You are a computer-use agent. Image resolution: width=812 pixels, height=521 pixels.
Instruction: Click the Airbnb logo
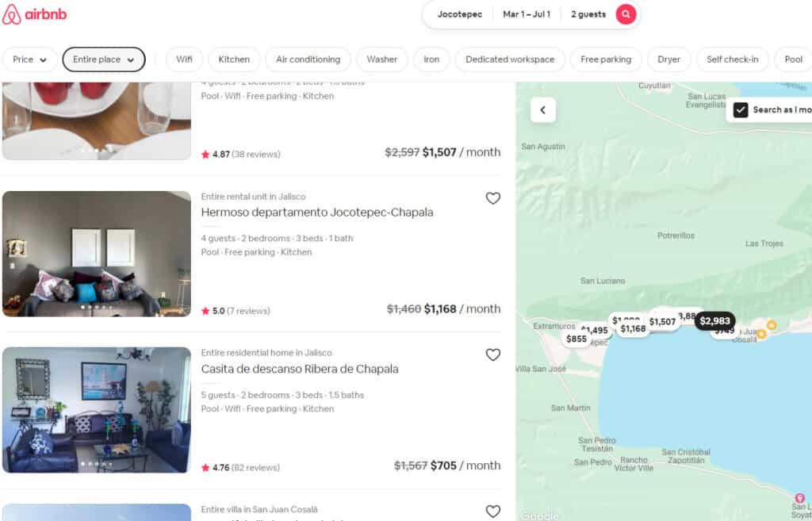(34, 14)
